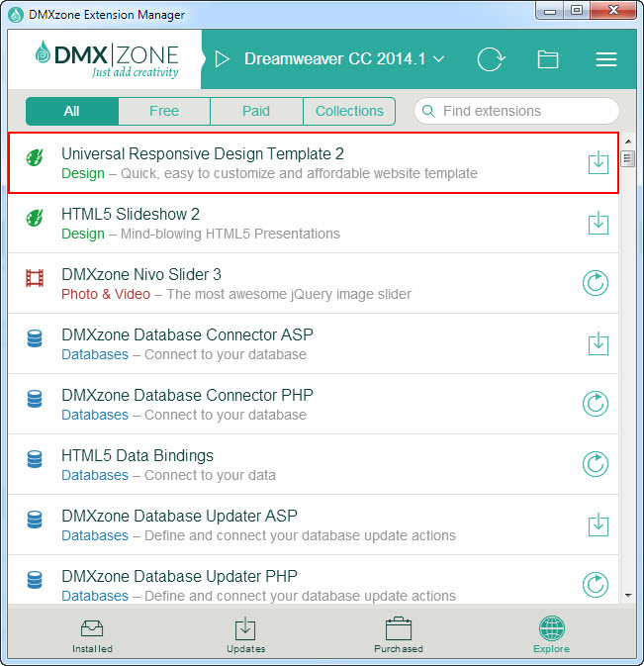This screenshot has height=666, width=644.
Task: Open DMXzone Database Connector ASP title
Action: click(187, 334)
